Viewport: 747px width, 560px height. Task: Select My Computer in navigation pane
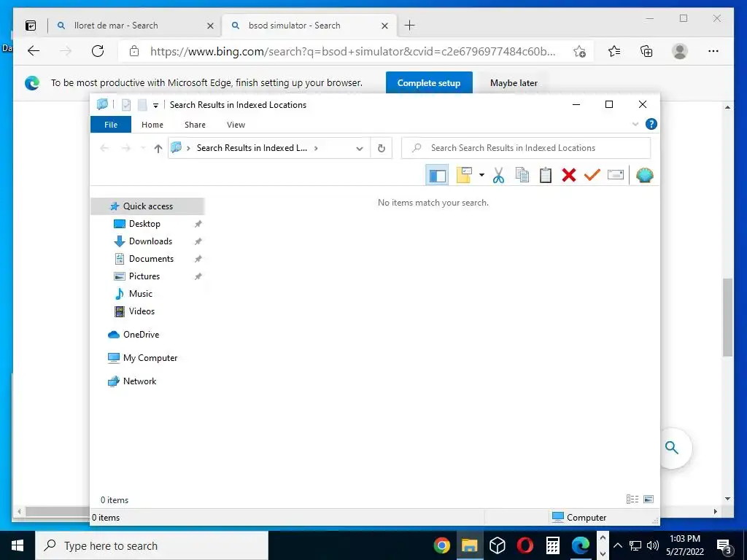point(150,358)
